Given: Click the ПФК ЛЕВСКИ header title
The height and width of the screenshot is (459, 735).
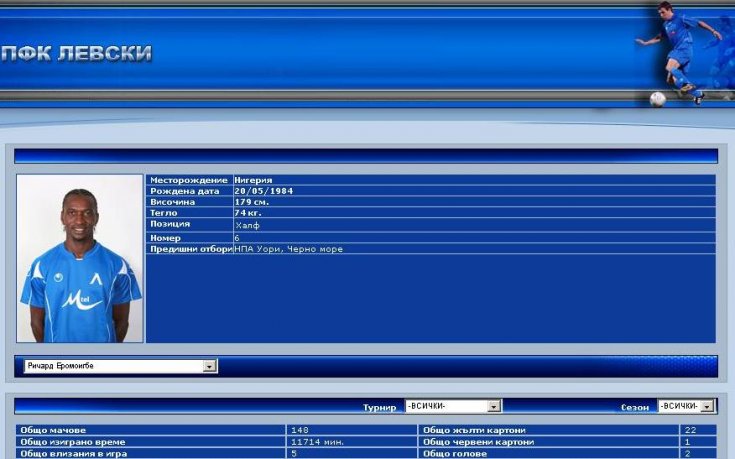Looking at the screenshot, I should click(77, 53).
